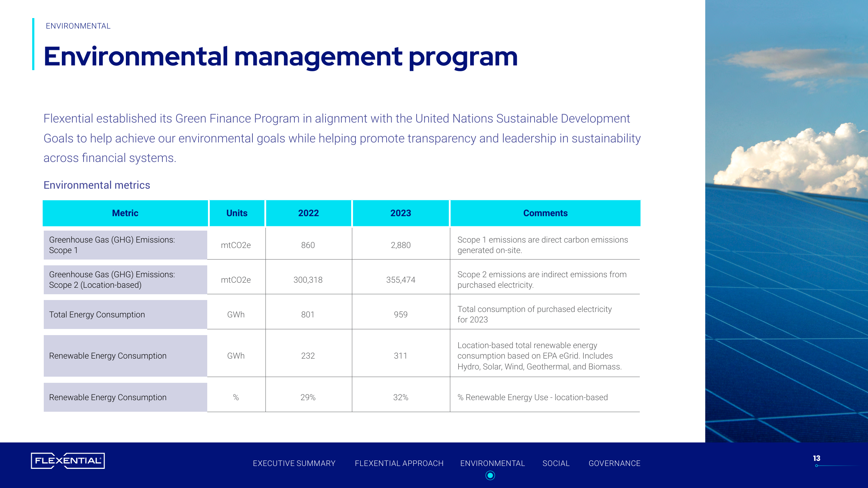
Task: Click the Comments column header
Action: 545,213
